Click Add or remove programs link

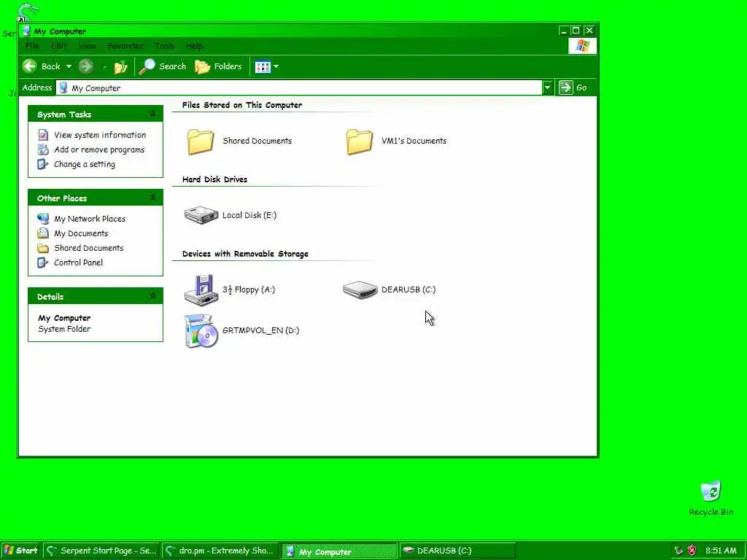99,149
